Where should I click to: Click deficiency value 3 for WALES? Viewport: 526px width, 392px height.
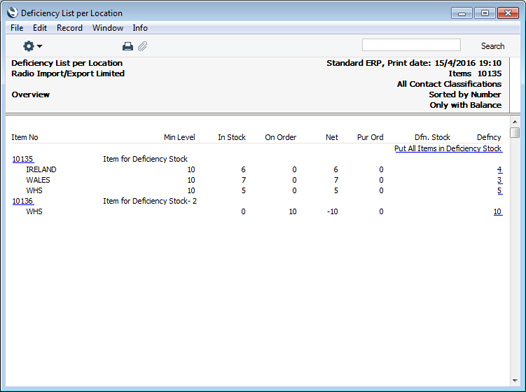click(x=499, y=180)
